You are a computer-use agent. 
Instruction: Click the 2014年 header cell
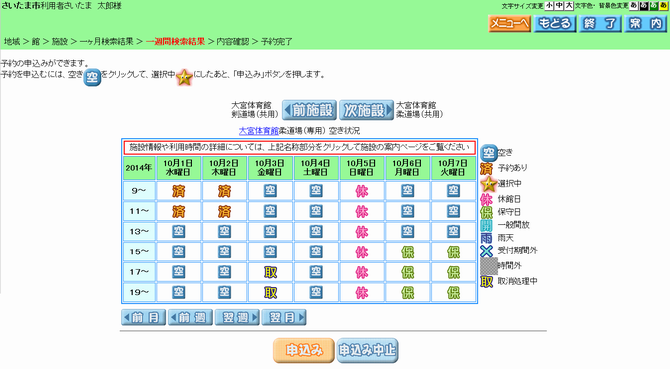coord(139,168)
